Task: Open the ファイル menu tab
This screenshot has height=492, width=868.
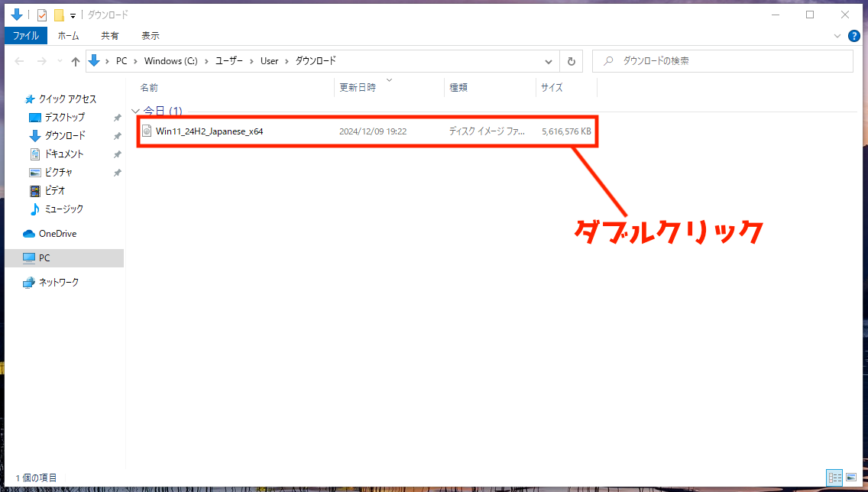Action: pos(26,35)
